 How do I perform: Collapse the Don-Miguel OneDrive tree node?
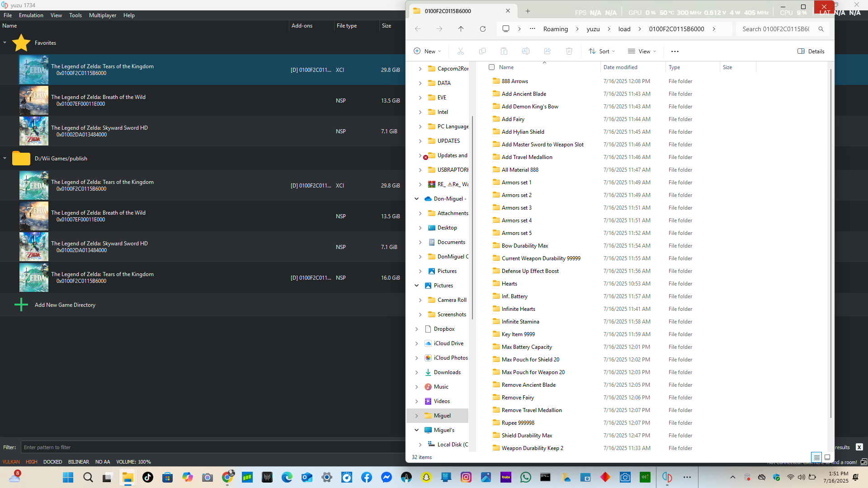pyautogui.click(x=417, y=199)
